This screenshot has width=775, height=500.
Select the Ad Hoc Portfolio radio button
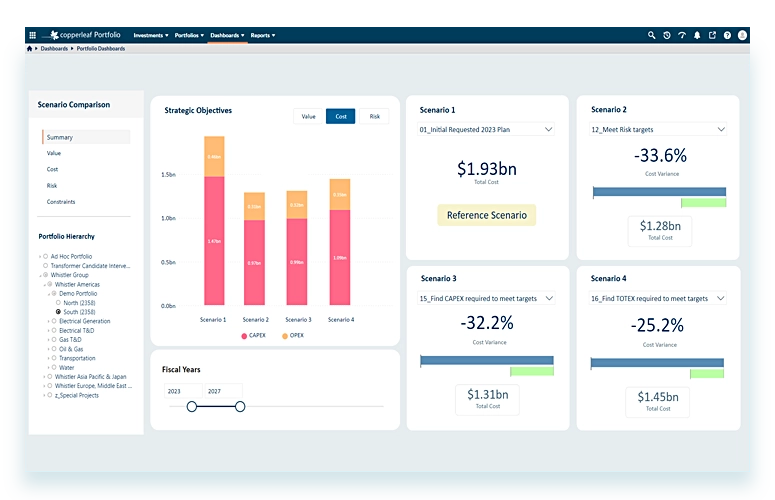point(46,257)
